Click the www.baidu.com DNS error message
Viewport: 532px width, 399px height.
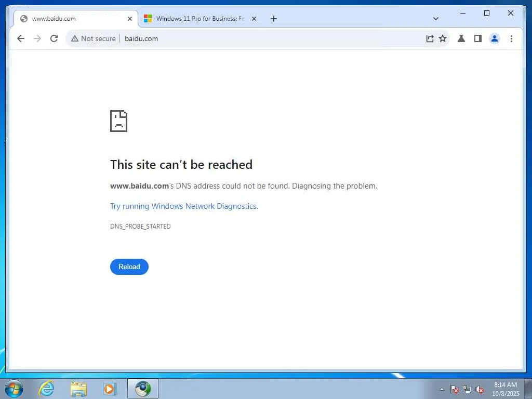[x=244, y=186]
